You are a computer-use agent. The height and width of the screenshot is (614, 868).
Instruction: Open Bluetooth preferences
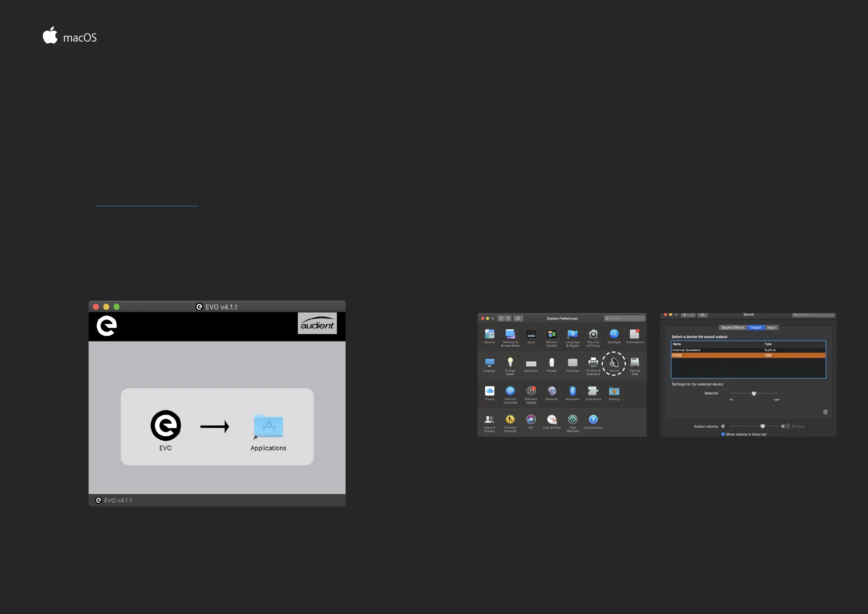point(572,391)
